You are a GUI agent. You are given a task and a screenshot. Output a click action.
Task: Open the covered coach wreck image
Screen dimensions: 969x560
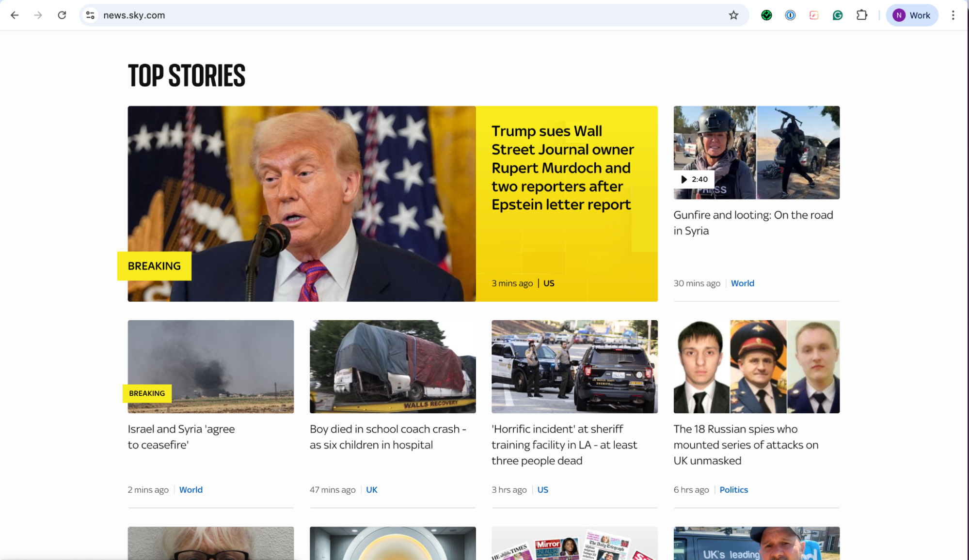click(393, 366)
